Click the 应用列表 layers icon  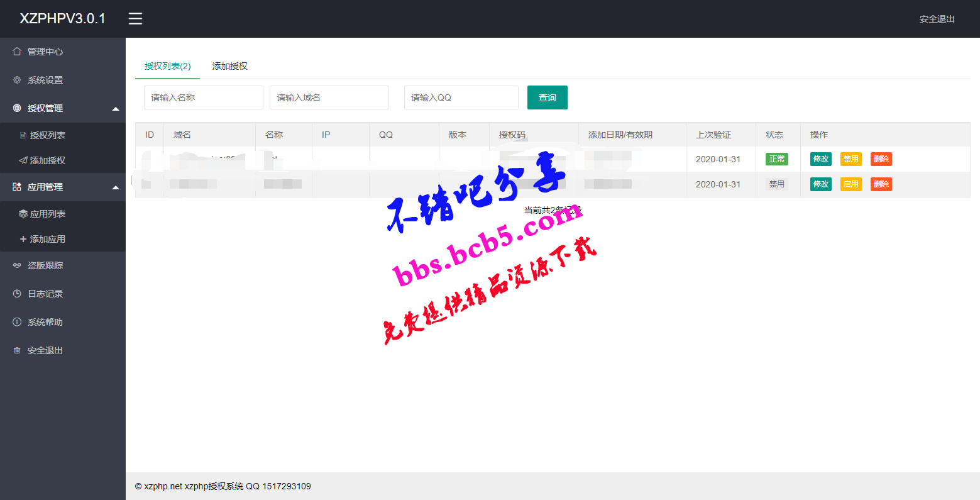(x=23, y=214)
